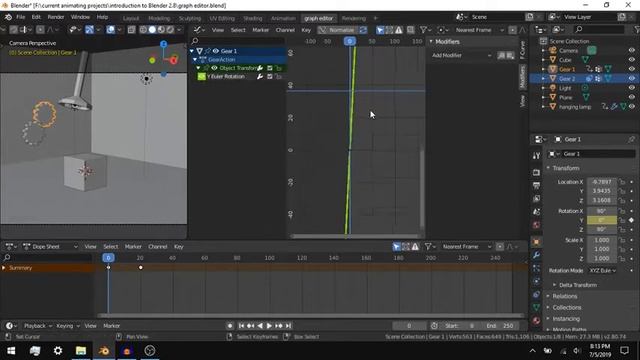Switch to the Layout workspace tab

click(131, 18)
